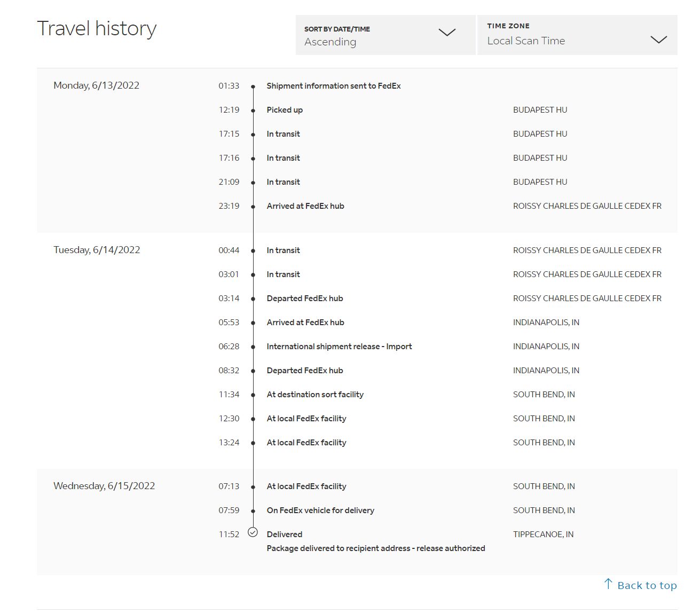The height and width of the screenshot is (613, 700).
Task: Click the Back to top link
Action: coord(647,586)
